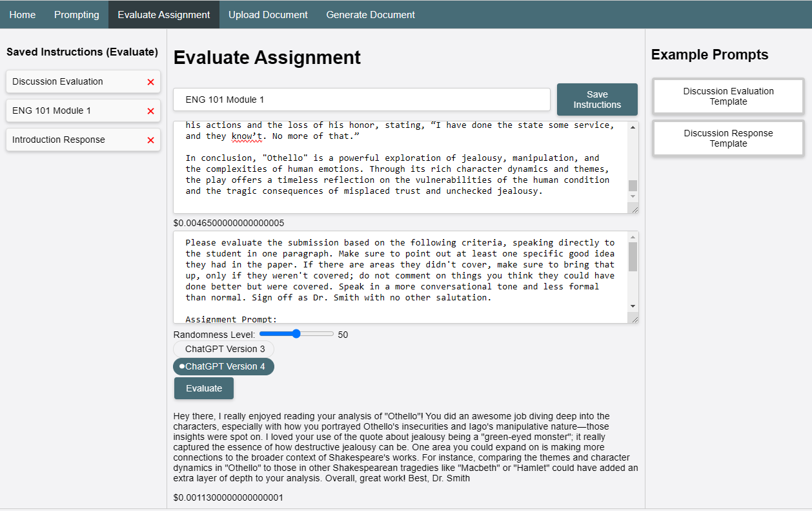Click the instructions text area scroll up arrow

[633, 236]
